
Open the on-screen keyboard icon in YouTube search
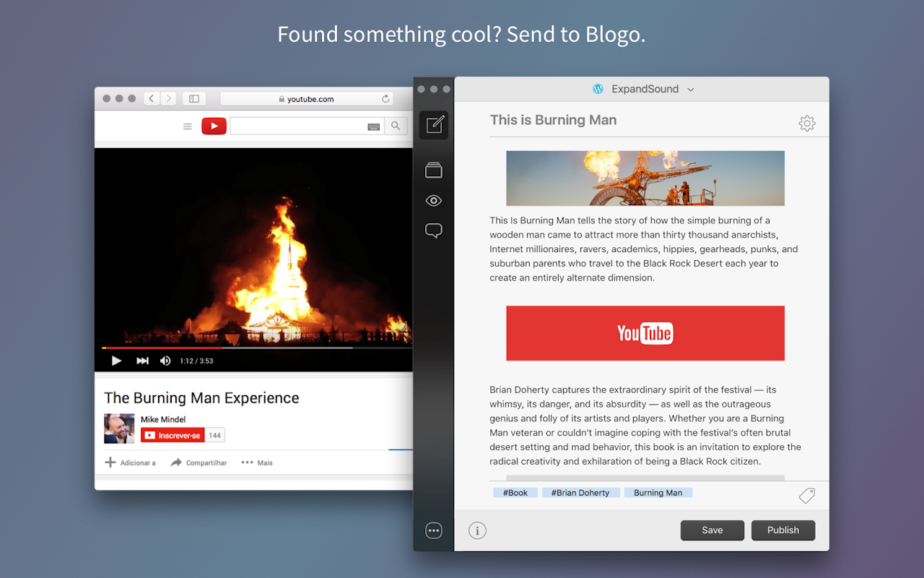pos(374,126)
